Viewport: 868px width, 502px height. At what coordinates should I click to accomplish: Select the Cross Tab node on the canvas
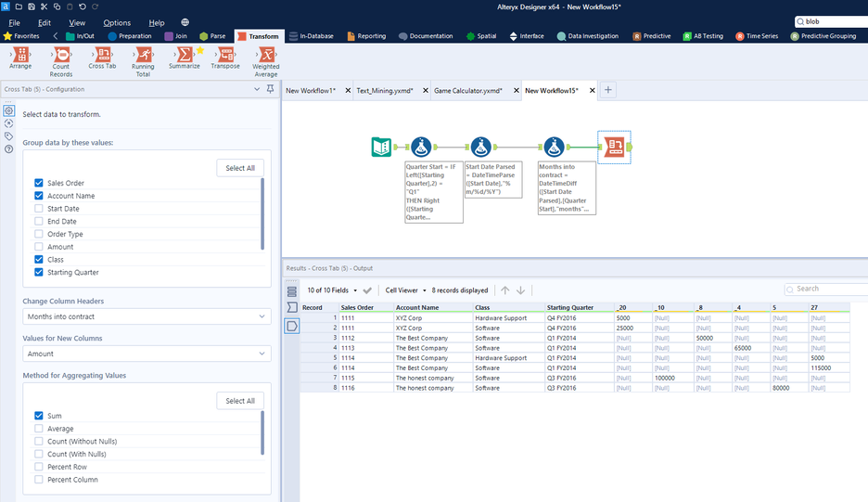pyautogui.click(x=614, y=147)
